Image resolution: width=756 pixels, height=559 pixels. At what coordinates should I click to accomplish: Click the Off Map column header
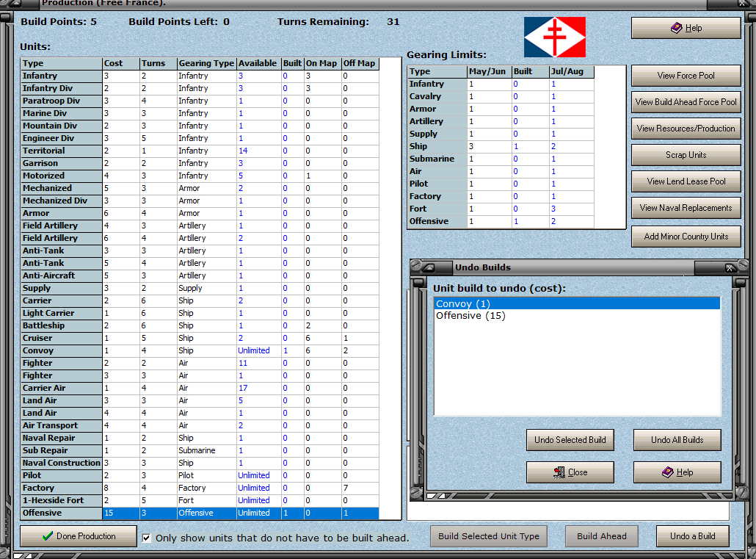pyautogui.click(x=360, y=63)
